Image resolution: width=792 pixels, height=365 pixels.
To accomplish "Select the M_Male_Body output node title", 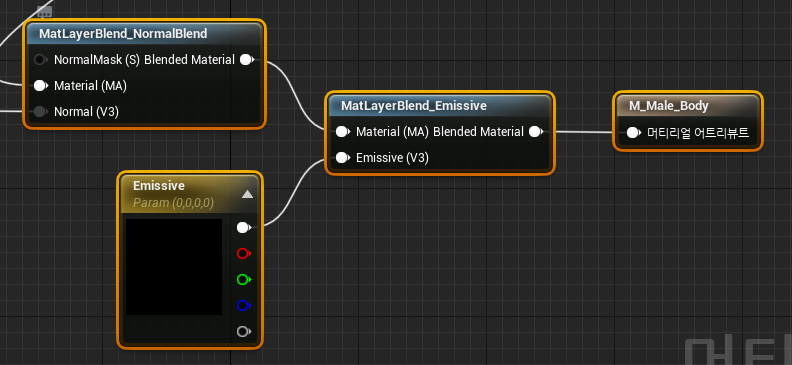I will point(669,106).
